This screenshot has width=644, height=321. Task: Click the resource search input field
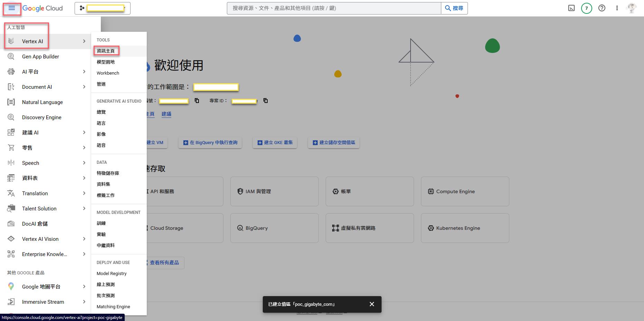click(334, 8)
